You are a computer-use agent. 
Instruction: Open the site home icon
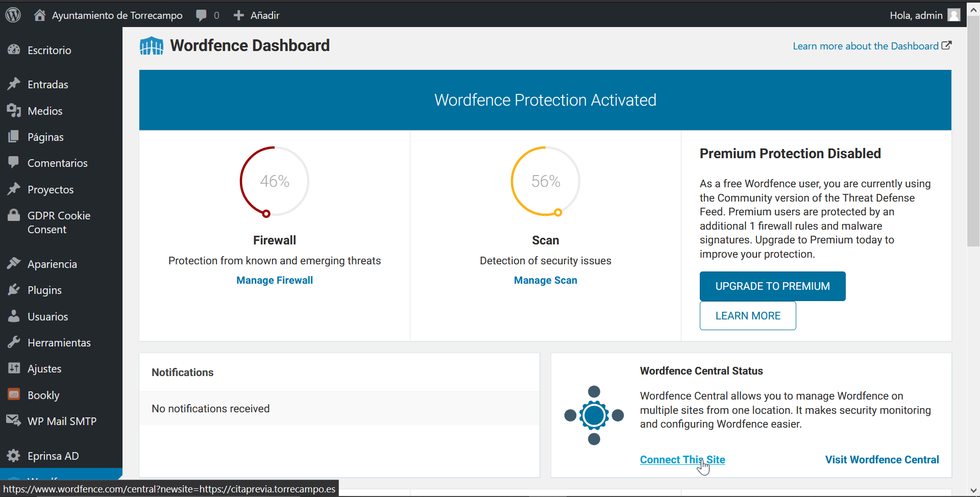point(39,15)
